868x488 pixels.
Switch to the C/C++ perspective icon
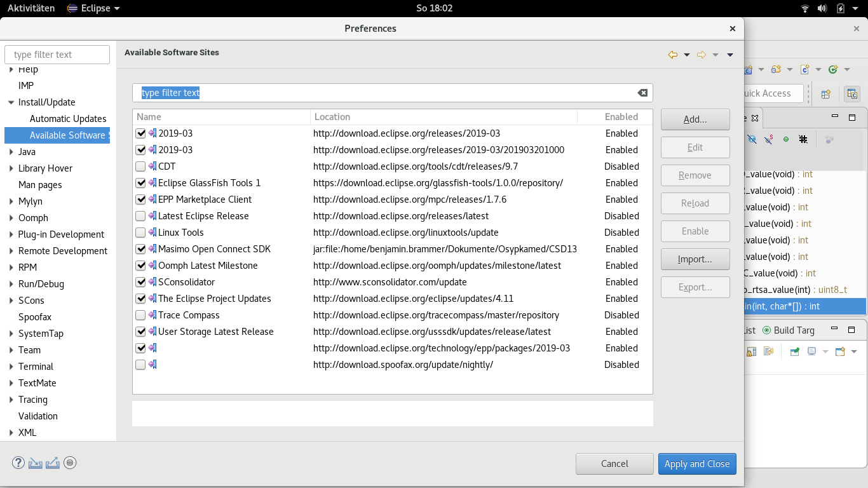(852, 94)
